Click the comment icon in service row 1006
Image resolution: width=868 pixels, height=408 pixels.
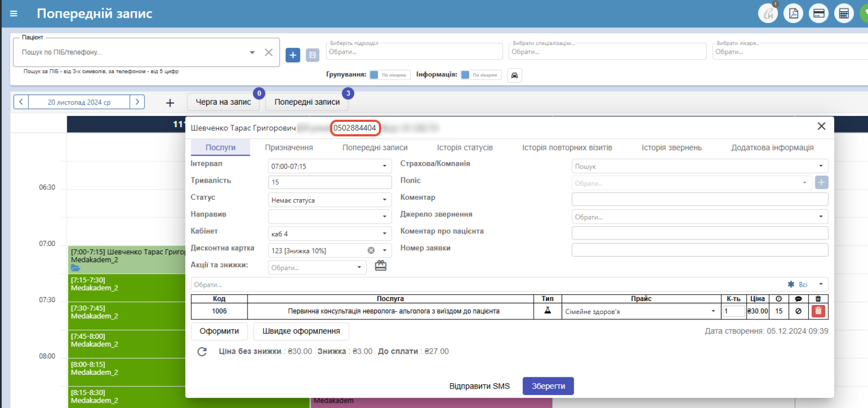[x=798, y=311]
